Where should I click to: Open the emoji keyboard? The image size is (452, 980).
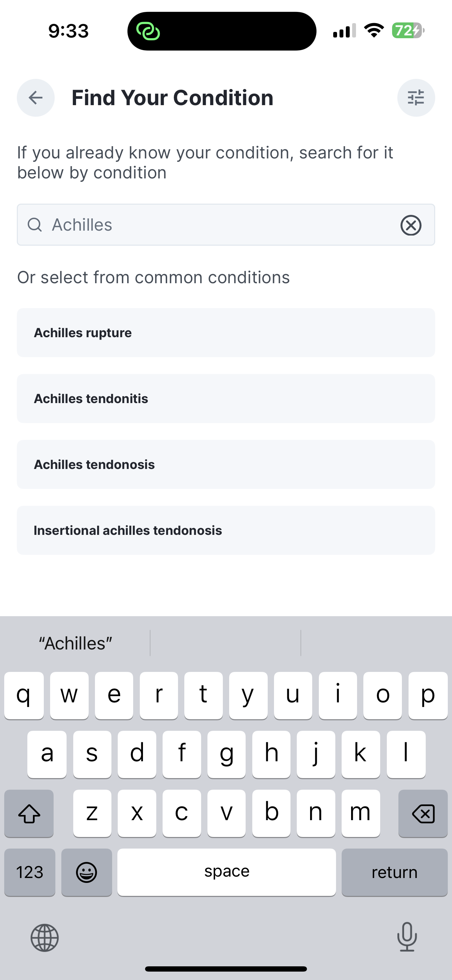86,872
